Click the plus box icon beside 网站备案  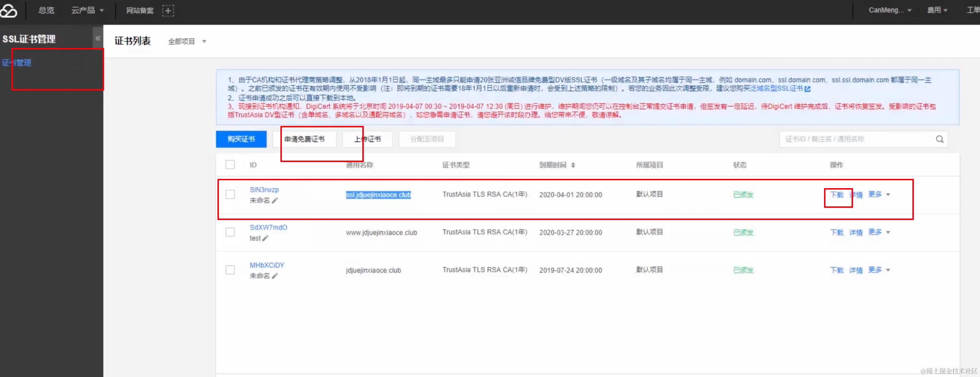click(168, 11)
